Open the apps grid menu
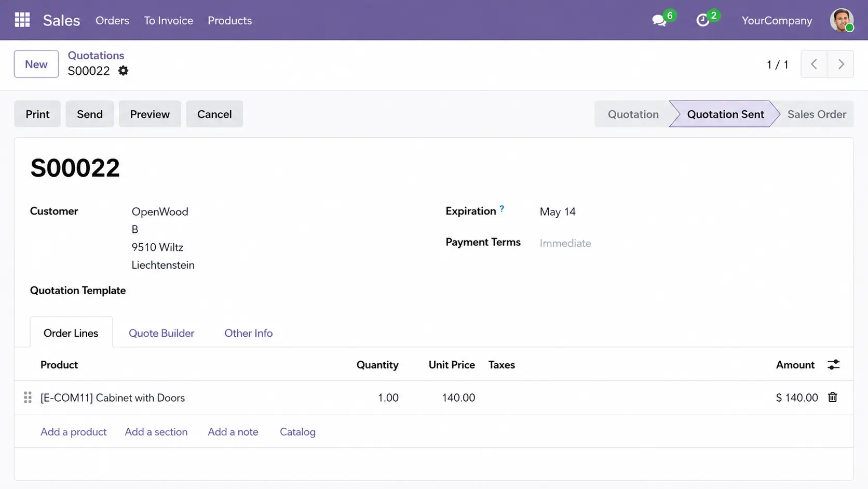The width and height of the screenshot is (868, 489). 22,20
